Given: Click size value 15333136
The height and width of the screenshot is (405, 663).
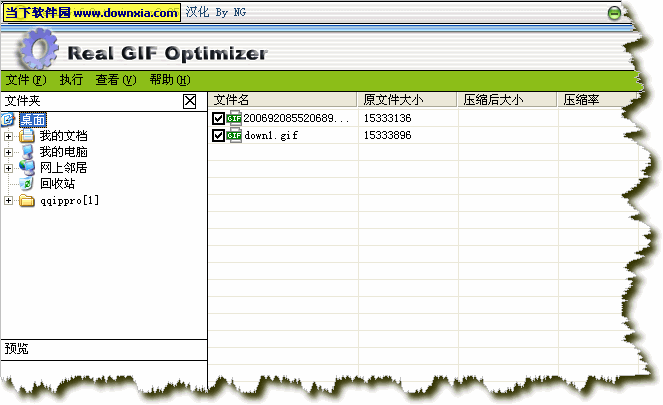Looking at the screenshot, I should coord(387,118).
